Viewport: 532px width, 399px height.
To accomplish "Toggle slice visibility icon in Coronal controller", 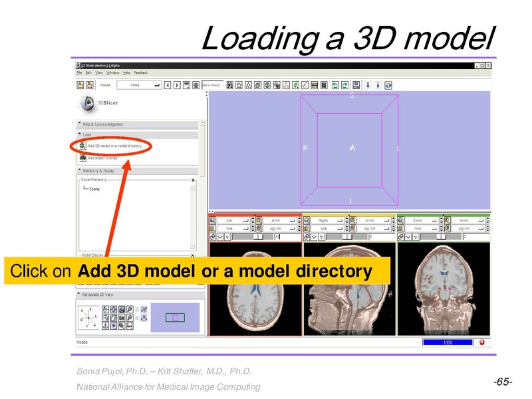I will pyautogui.click(x=408, y=237).
